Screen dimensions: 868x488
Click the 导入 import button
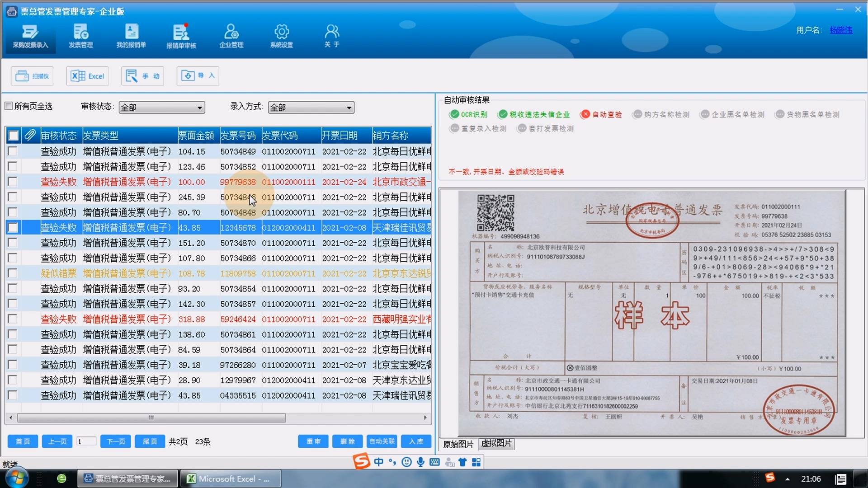coord(198,76)
